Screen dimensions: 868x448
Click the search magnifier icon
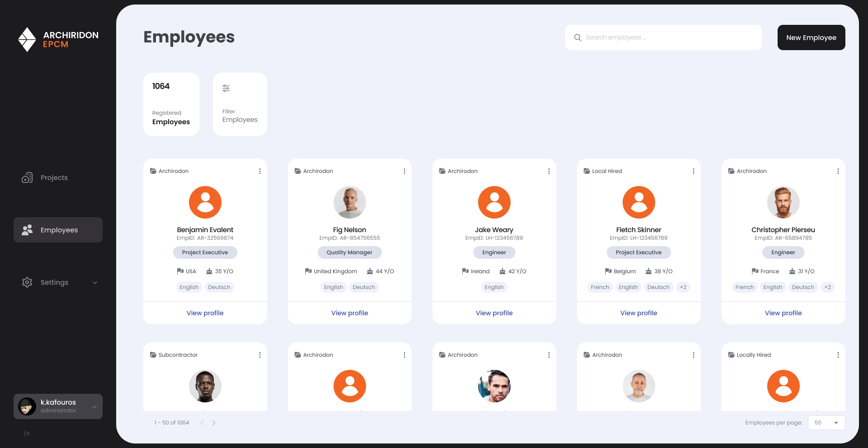tap(577, 37)
